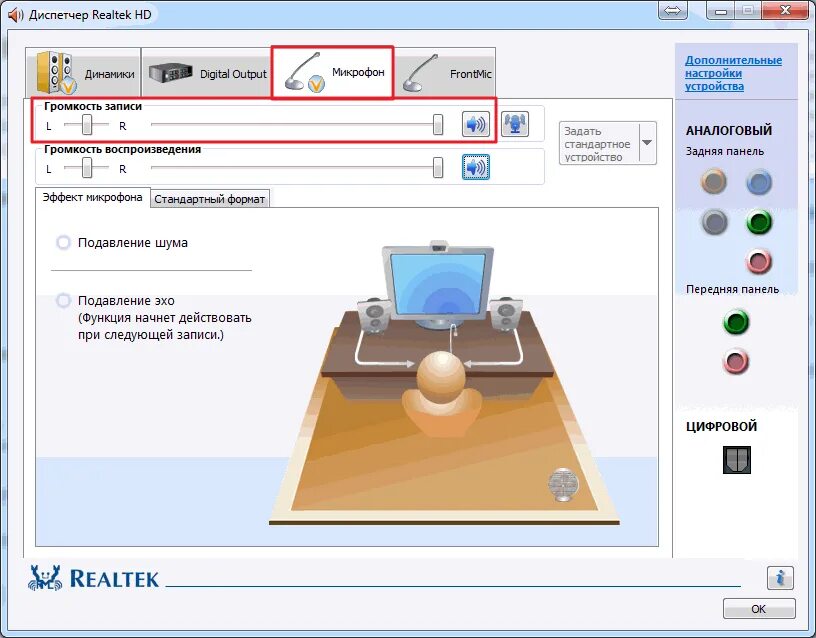Select pink rear panel microphone jack
This screenshot has height=638, width=816.
pyautogui.click(x=759, y=261)
